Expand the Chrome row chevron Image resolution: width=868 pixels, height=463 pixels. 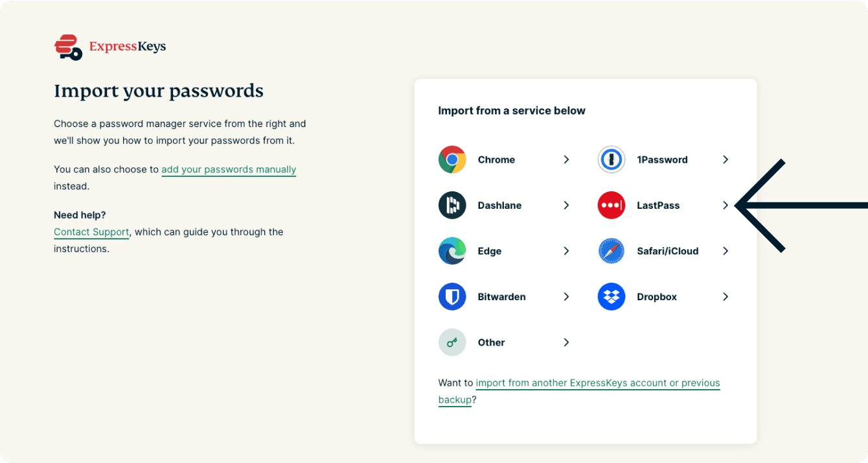[x=566, y=160]
